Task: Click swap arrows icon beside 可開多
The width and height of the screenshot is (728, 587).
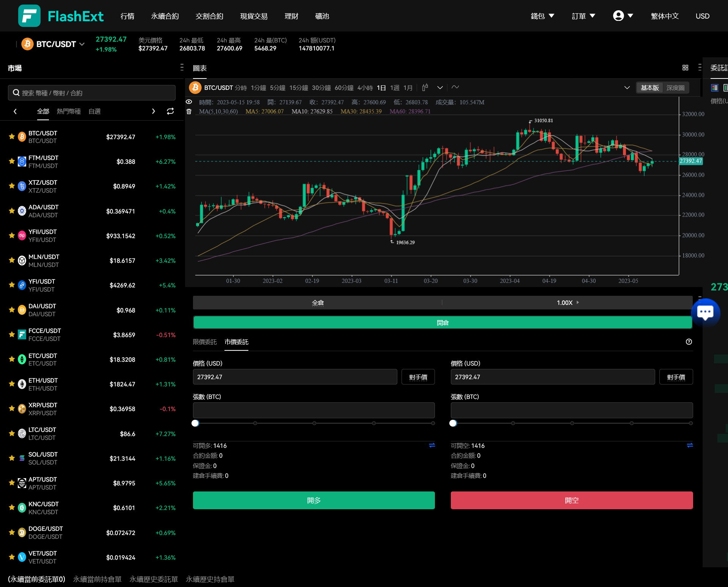Action: tap(432, 445)
